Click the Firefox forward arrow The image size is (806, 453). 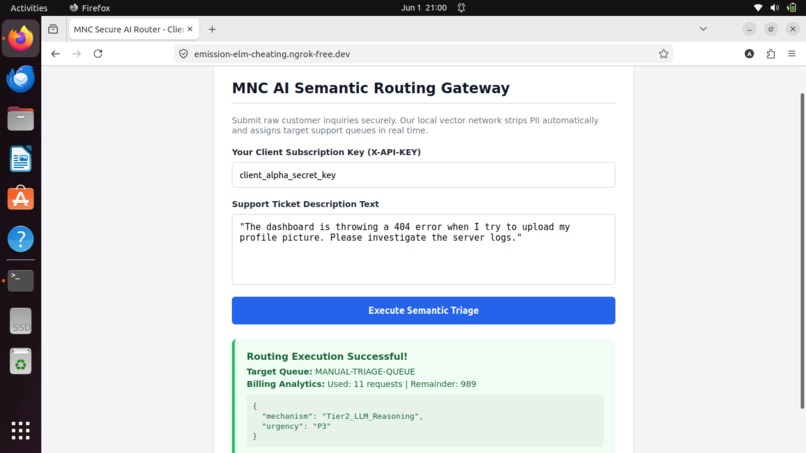(x=77, y=53)
